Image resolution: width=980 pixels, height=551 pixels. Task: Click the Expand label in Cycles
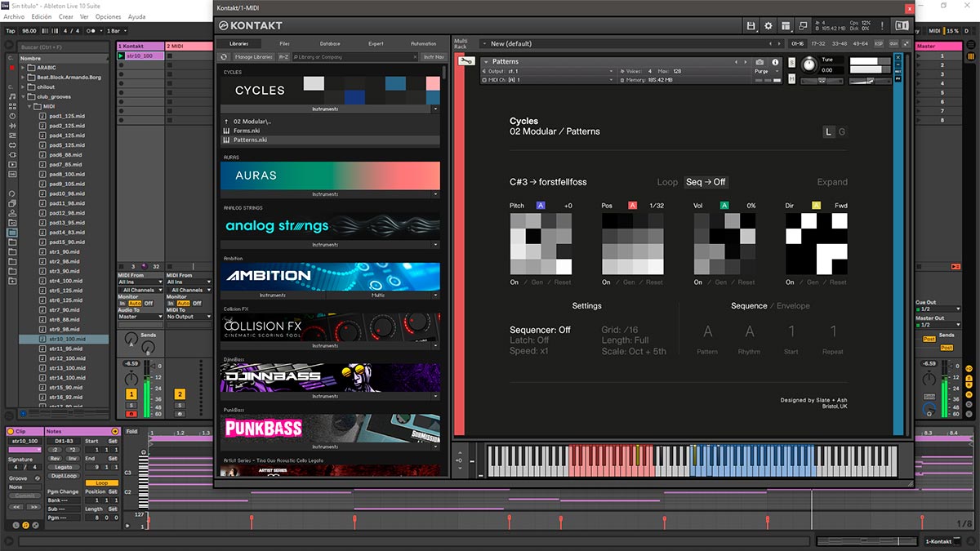[832, 182]
